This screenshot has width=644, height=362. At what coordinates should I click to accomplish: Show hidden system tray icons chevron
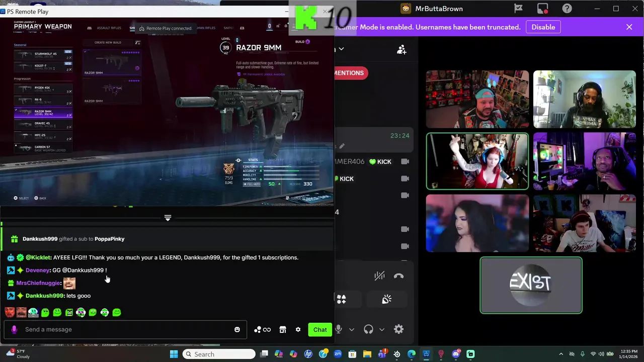point(561,354)
